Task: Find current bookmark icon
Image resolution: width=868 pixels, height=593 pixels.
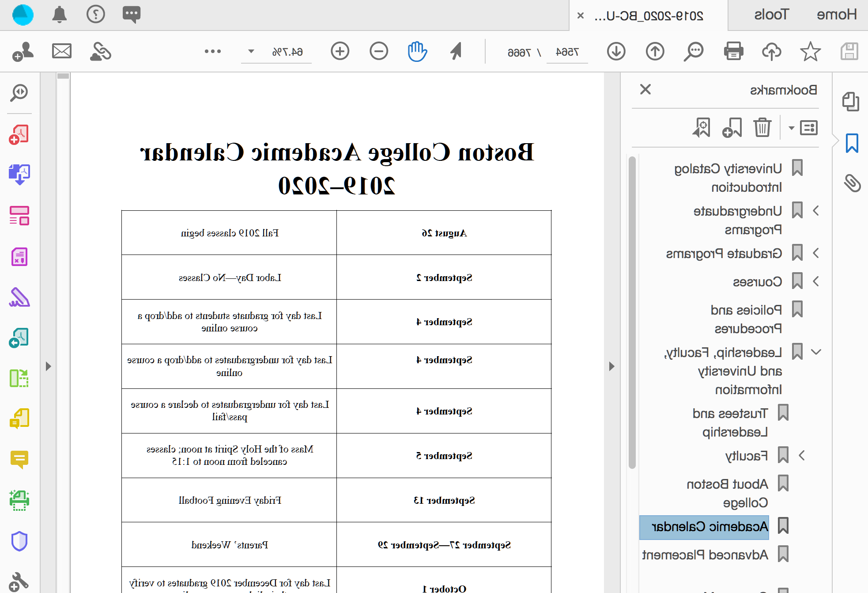Action: pyautogui.click(x=701, y=128)
